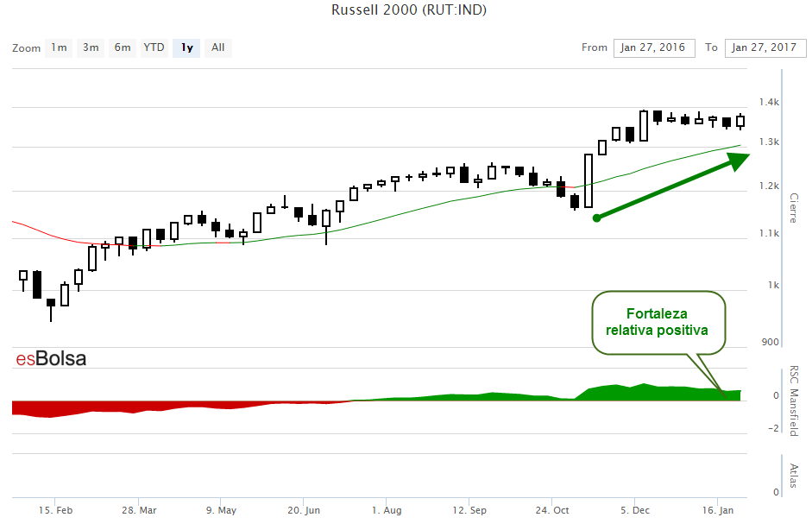Viewport: 812px width, 530px height.
Task: Click the Cierre axis title
Action: tap(793, 208)
